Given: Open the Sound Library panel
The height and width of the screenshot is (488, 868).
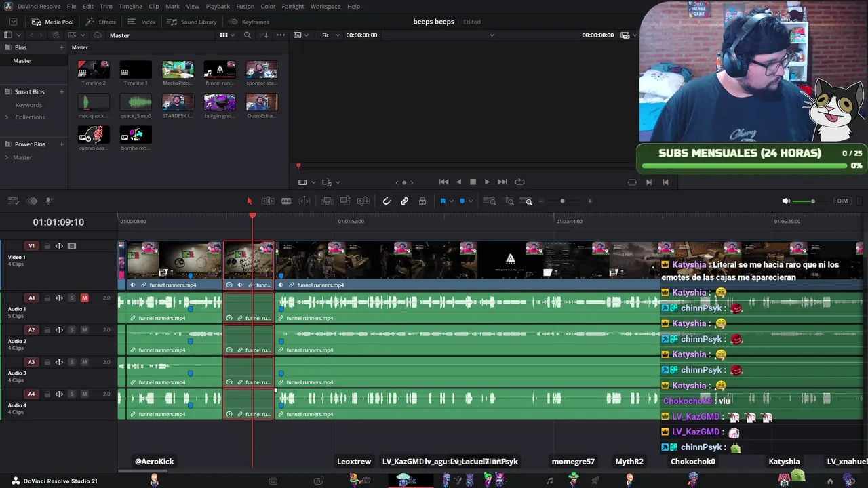Looking at the screenshot, I should point(192,22).
